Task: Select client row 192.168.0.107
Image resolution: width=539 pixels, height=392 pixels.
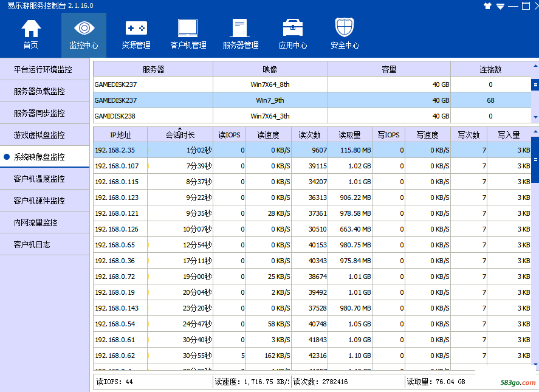Action: pyautogui.click(x=312, y=166)
